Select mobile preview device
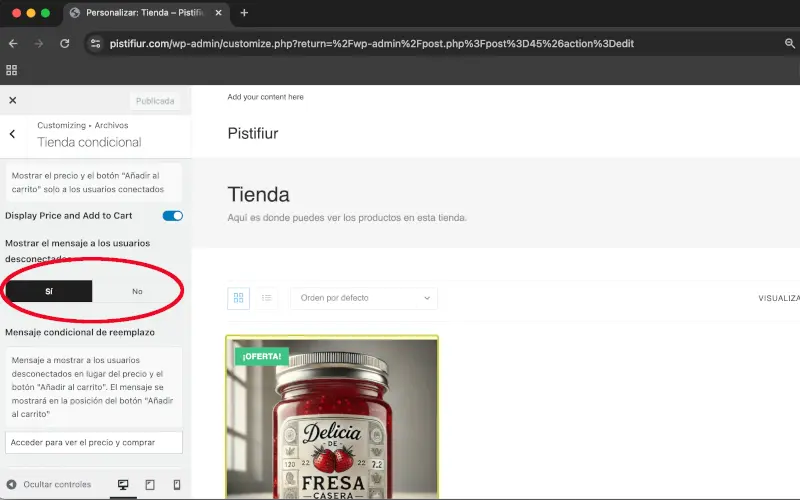Viewport: 800px width, 500px height. click(x=177, y=485)
